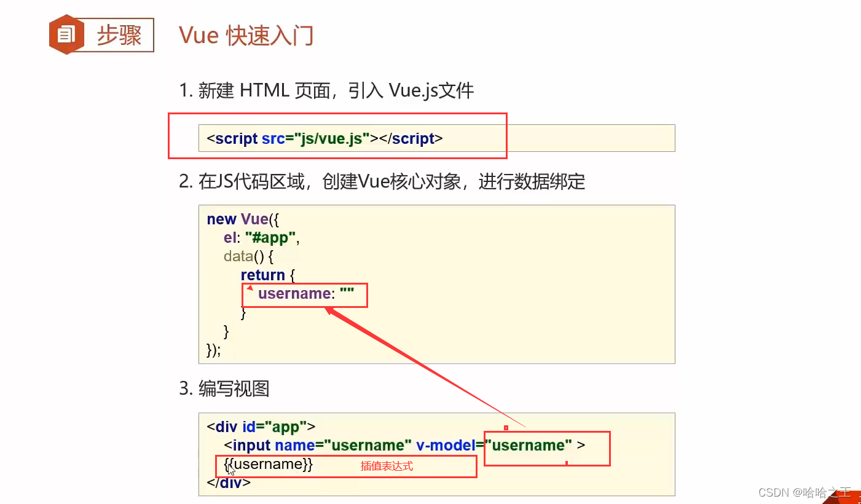
Task: Click the script src="js/vue.js" code line
Action: [324, 138]
